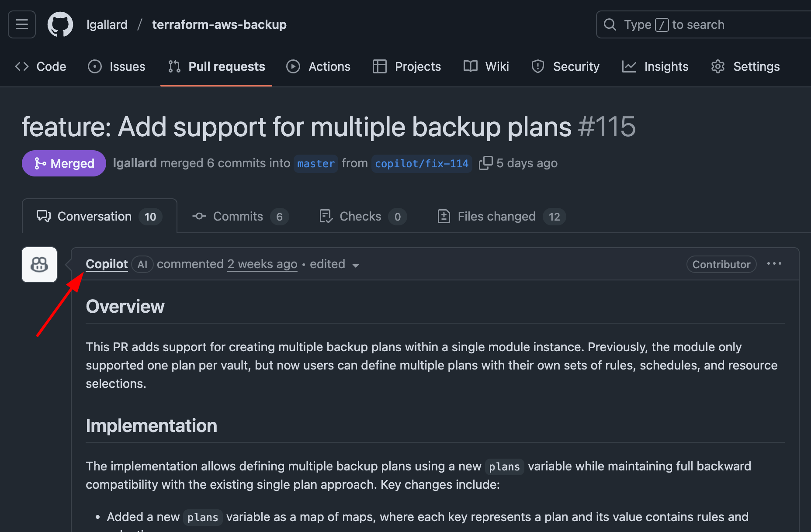Open the '2 weeks ago' timestamp link

[x=262, y=264]
